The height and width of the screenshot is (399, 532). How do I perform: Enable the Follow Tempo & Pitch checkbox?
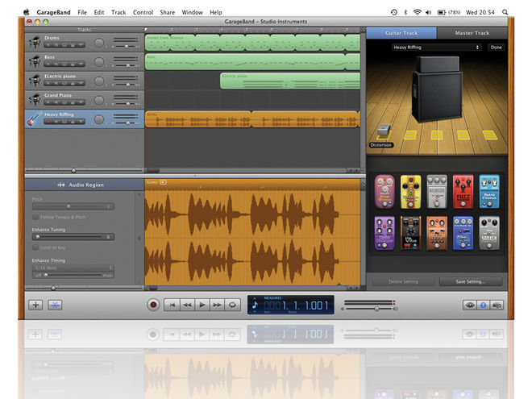[x=35, y=217]
